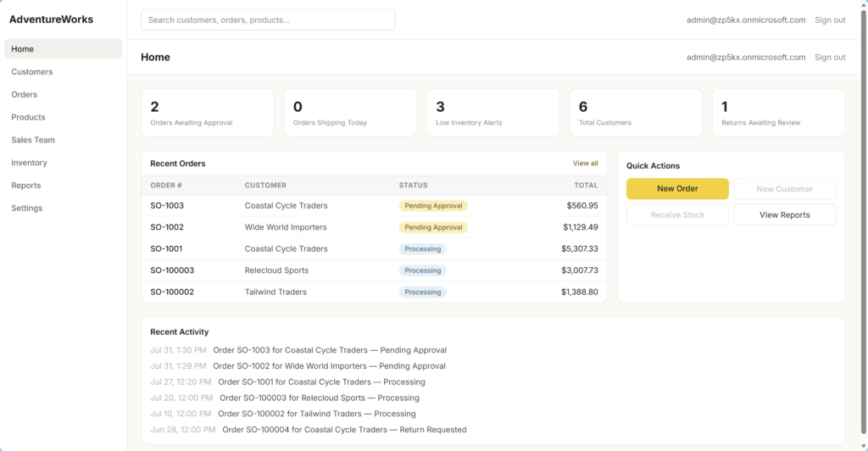
Task: Click the ORDER # column header
Action: [166, 186]
